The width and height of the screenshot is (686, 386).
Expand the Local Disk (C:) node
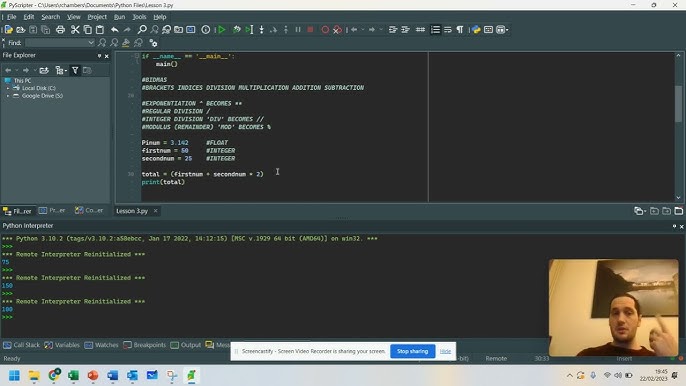(8, 88)
